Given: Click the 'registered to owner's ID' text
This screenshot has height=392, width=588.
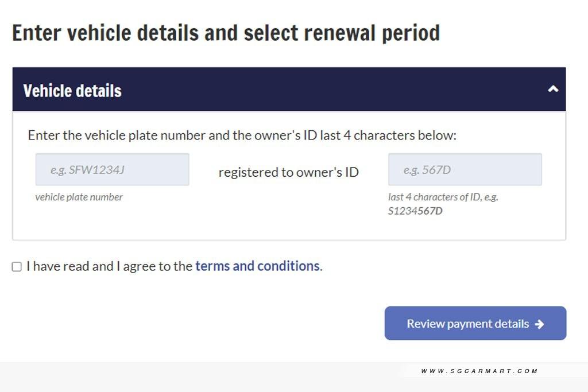Looking at the screenshot, I should tap(288, 172).
